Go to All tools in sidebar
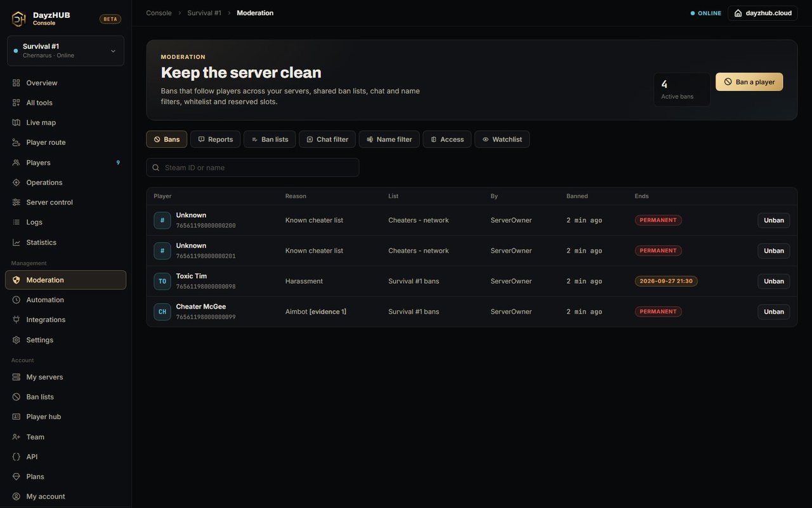This screenshot has height=508, width=812. [66, 103]
